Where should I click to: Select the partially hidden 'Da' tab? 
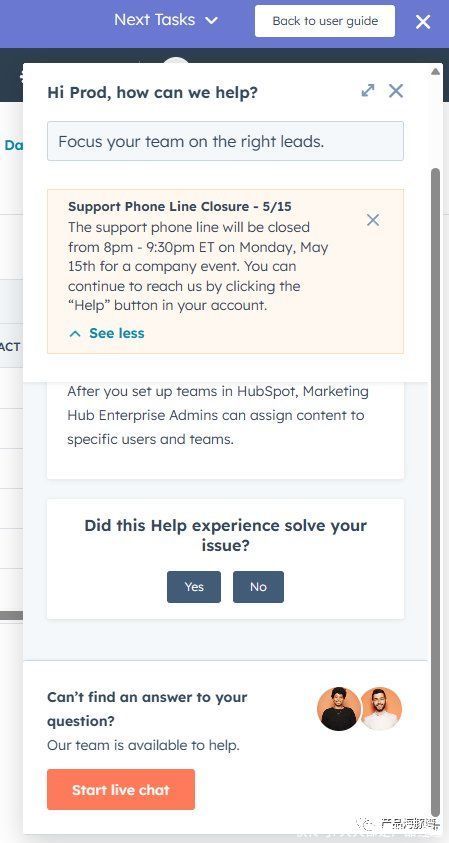click(13, 145)
